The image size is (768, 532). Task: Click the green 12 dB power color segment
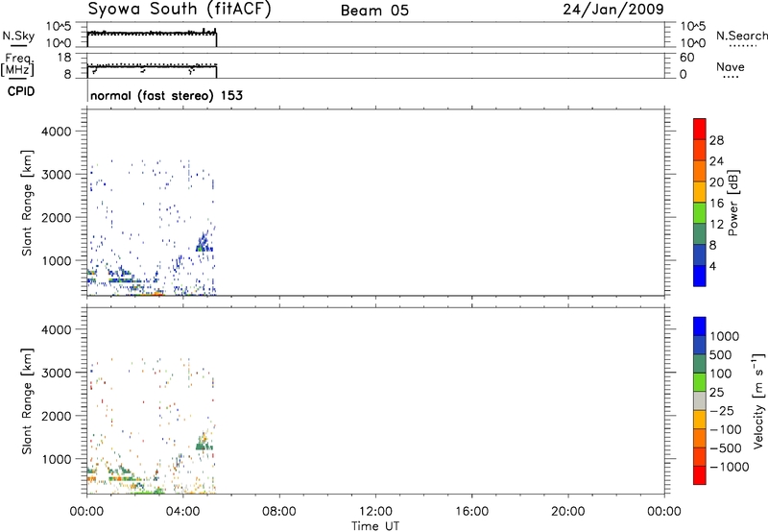point(700,213)
